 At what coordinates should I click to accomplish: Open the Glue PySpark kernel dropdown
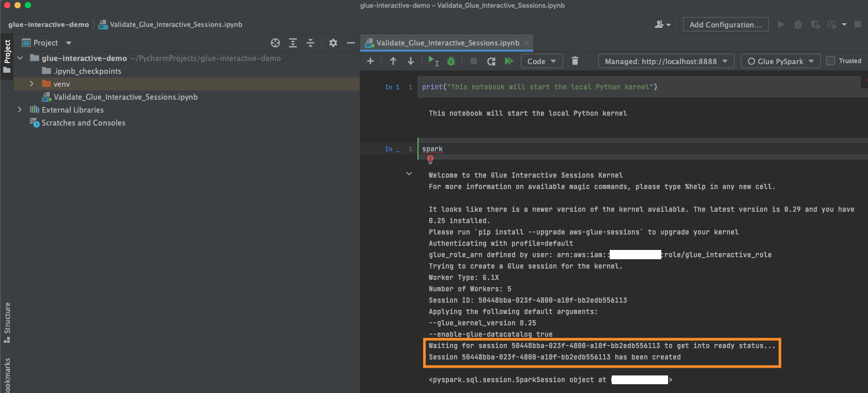780,61
